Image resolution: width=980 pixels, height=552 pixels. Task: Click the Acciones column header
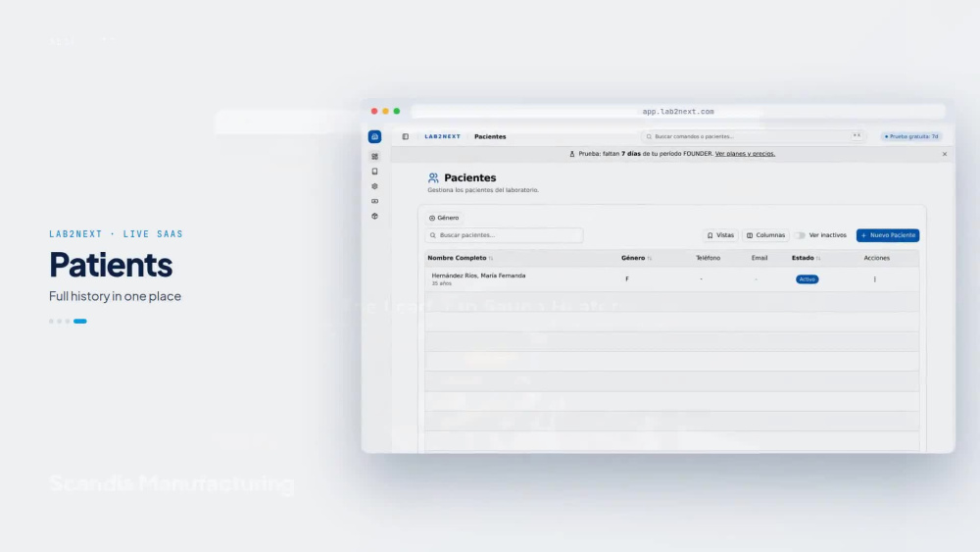876,258
